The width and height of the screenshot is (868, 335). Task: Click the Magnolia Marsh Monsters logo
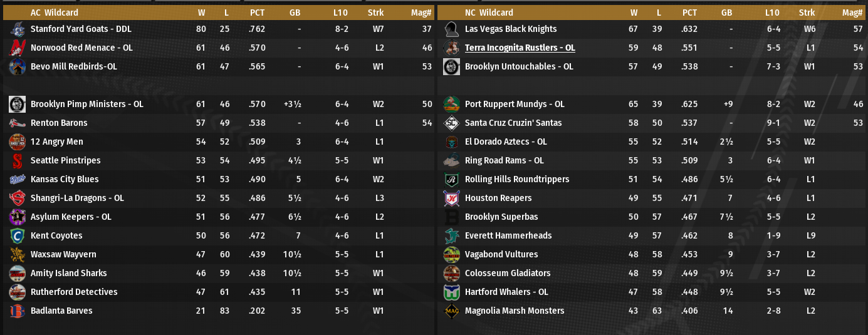(451, 311)
